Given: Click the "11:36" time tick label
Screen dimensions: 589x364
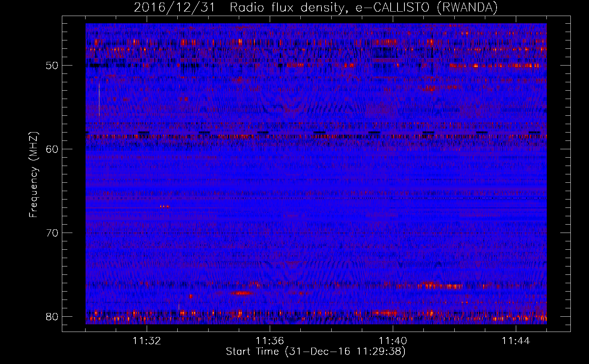Looking at the screenshot, I should (x=270, y=341).
